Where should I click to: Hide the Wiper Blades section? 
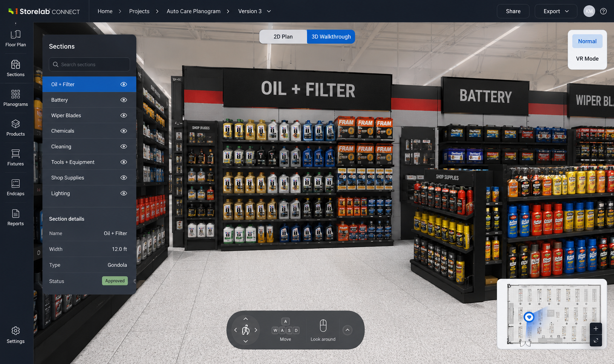pos(124,115)
